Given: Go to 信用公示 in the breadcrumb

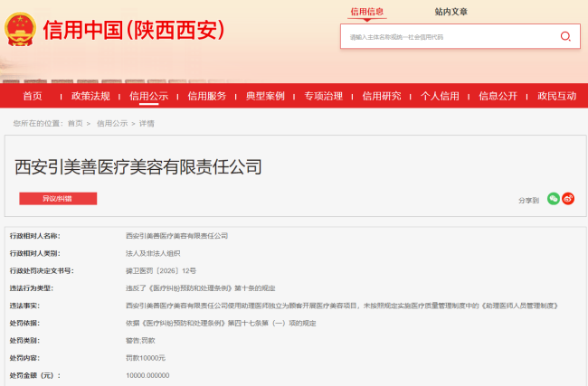Looking at the screenshot, I should tap(112, 123).
